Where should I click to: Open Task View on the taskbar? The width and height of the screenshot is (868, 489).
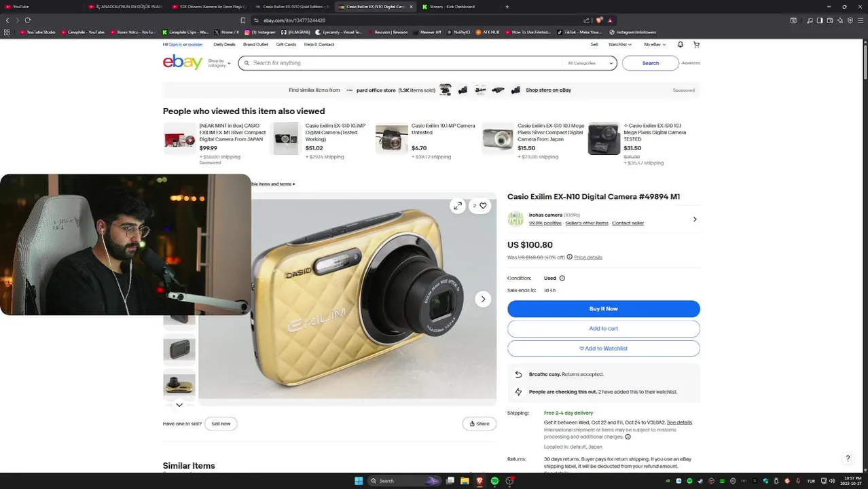450,481
